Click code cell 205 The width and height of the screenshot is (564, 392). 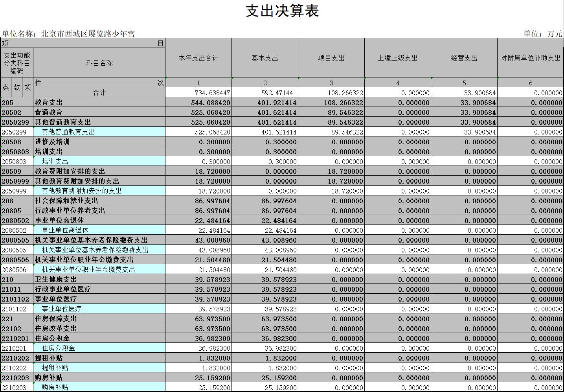[x=17, y=103]
